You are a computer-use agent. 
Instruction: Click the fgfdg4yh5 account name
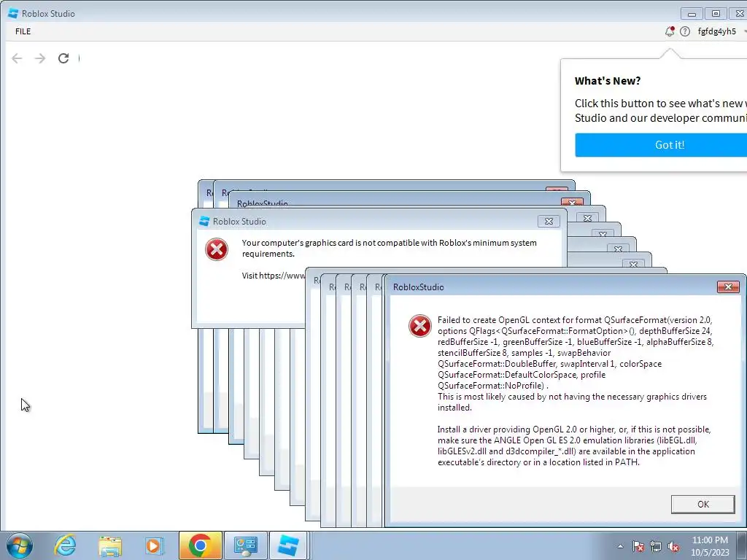[x=716, y=31]
